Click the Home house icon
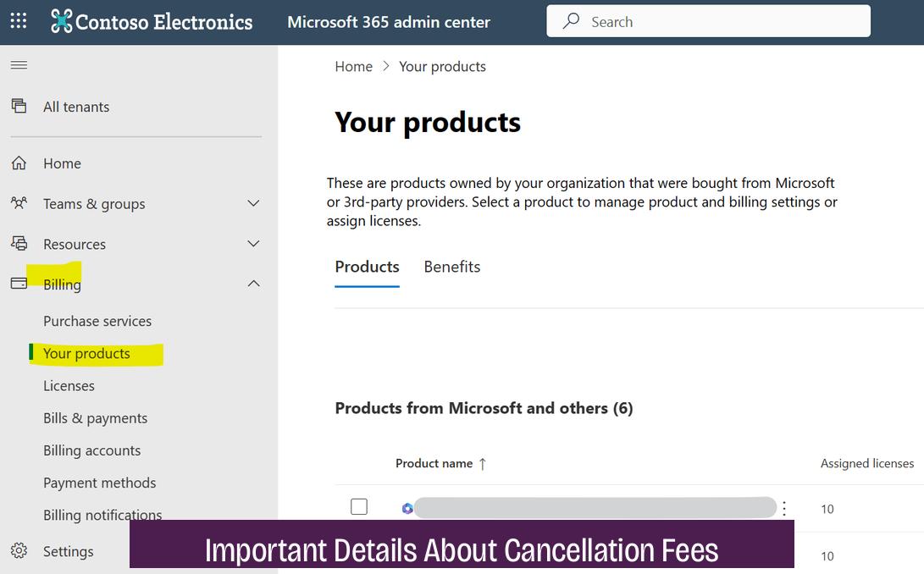Image resolution: width=924 pixels, height=574 pixels. tap(19, 163)
